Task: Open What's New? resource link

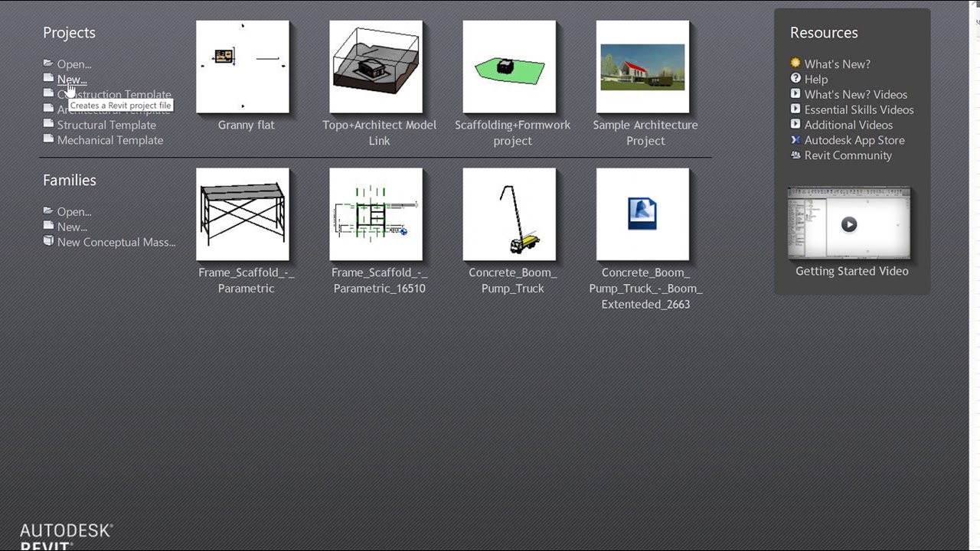Action: point(838,64)
